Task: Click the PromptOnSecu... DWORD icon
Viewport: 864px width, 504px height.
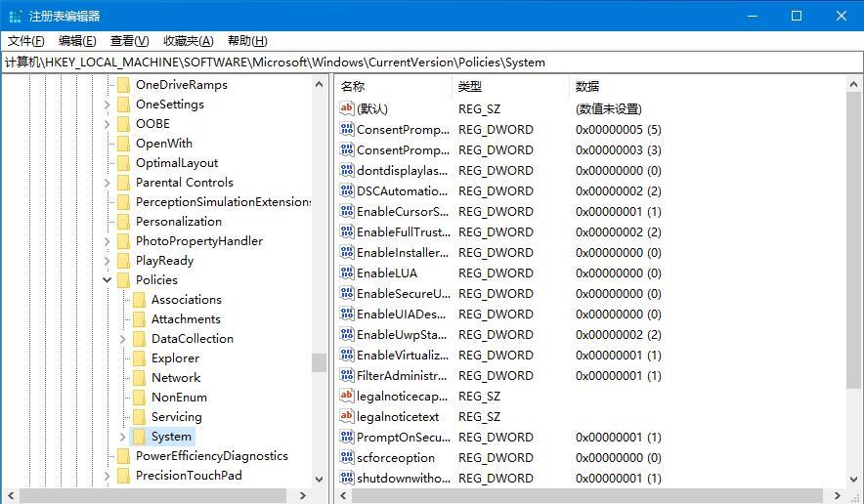Action: tap(347, 437)
